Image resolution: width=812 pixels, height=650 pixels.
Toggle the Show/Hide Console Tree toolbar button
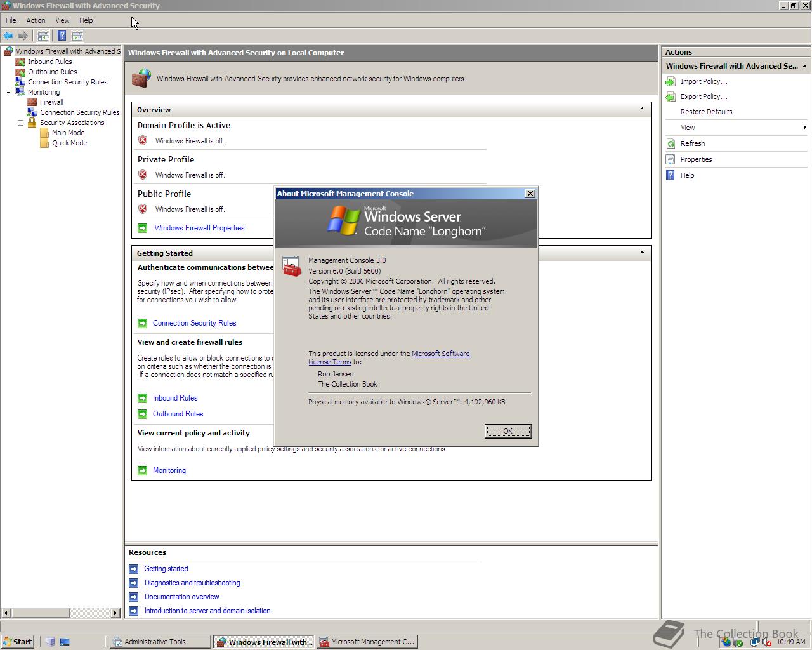(43, 36)
